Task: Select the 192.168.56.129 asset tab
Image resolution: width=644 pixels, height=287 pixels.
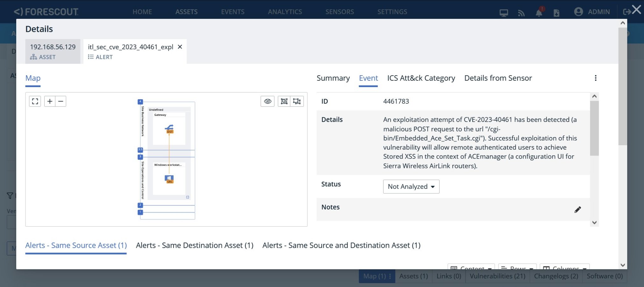Action: [x=53, y=51]
